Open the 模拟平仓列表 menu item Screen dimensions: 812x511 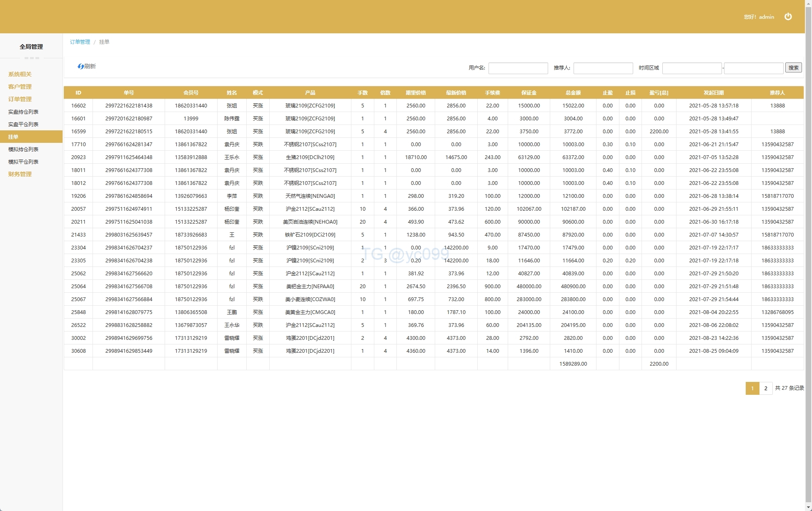[23, 162]
